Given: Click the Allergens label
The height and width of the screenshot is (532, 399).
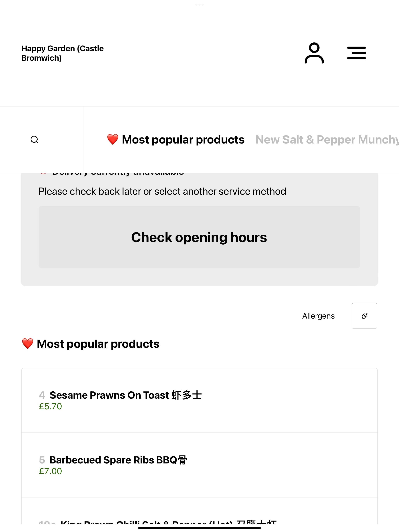Looking at the screenshot, I should point(318,316).
